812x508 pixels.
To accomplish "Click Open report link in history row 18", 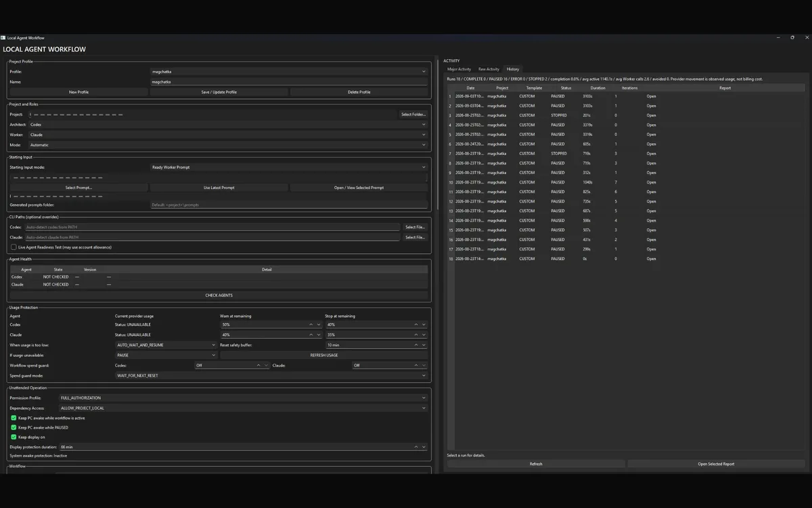I will 651,259.
